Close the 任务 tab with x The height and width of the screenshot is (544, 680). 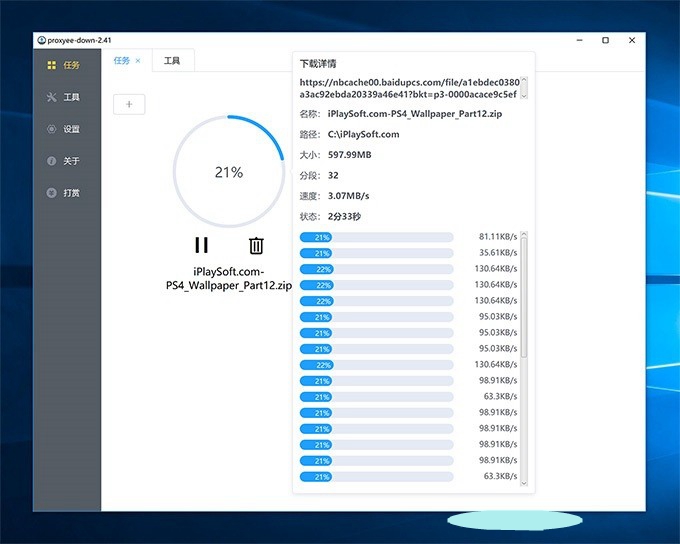coord(137,61)
